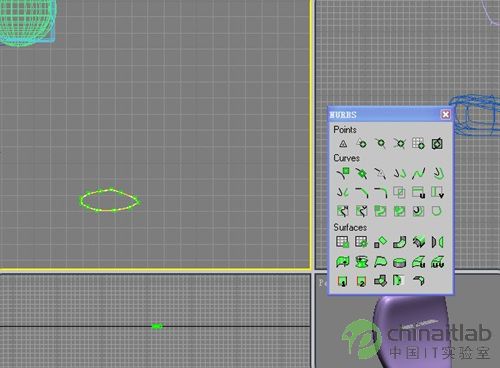Select the Create Chamfer Curve tool
The image size is (500, 368).
[362, 192]
